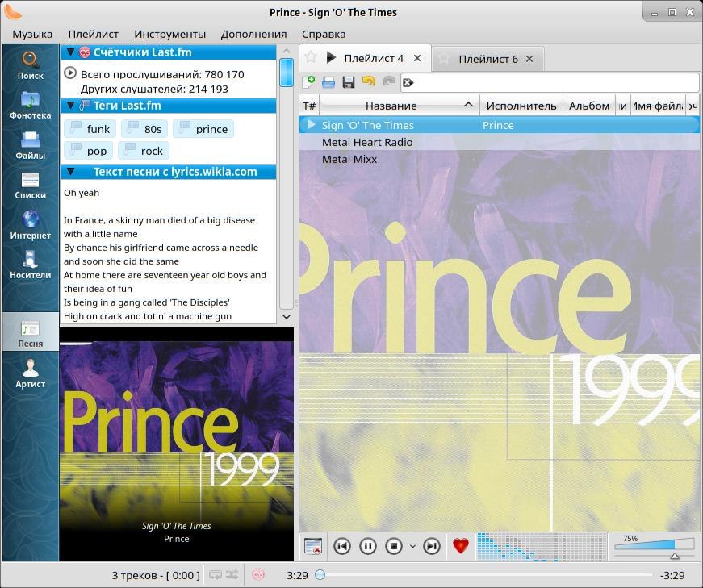Click the track seek slider in status bar

[483, 574]
